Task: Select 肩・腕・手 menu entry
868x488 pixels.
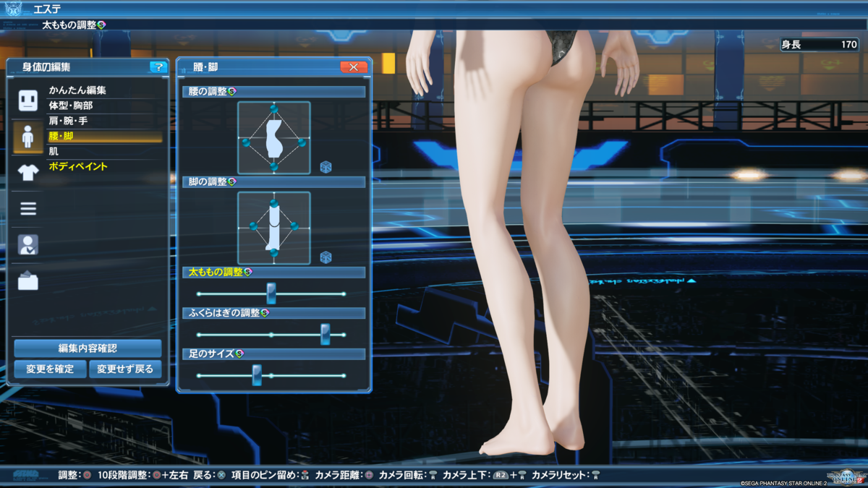Action: pyautogui.click(x=68, y=121)
